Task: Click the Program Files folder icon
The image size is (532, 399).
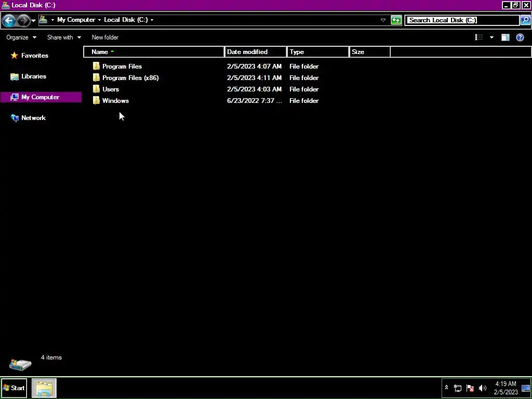Action: pos(96,66)
